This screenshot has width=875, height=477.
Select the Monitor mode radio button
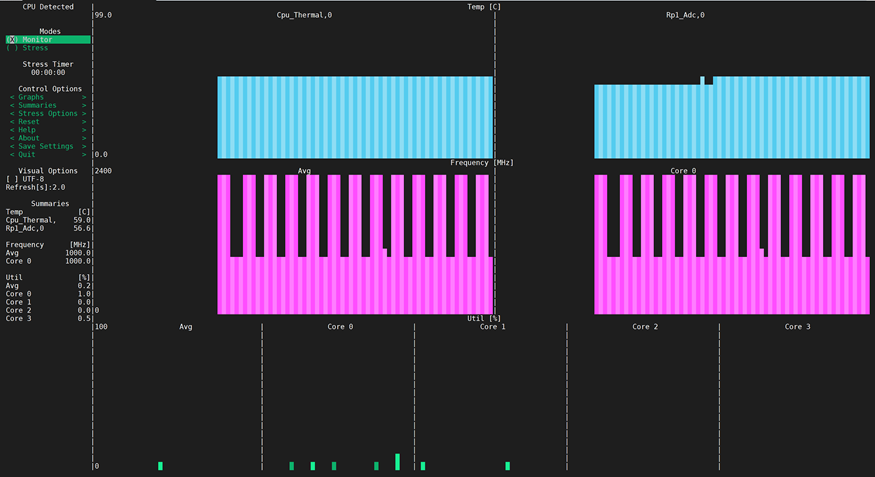pyautogui.click(x=35, y=40)
